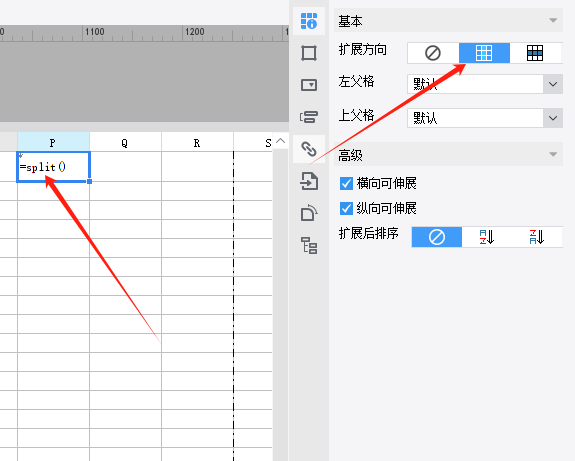Open the 上父格 dropdown
The width and height of the screenshot is (575, 461).
tap(485, 118)
